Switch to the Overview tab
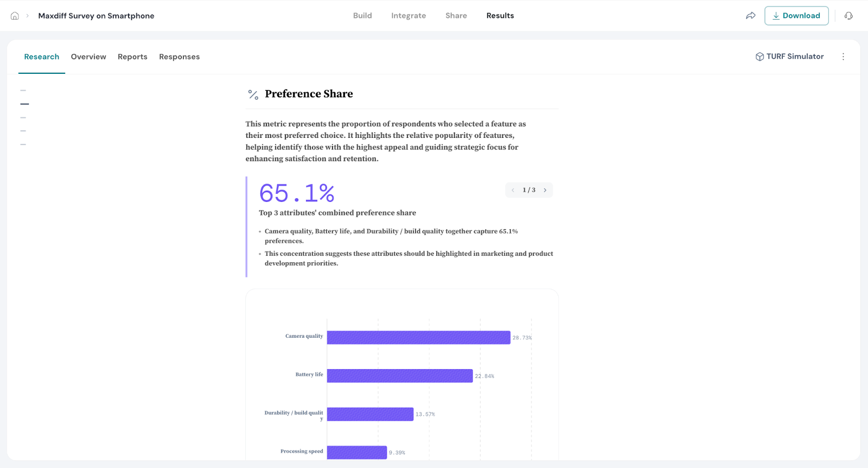This screenshot has width=868, height=468. 88,57
